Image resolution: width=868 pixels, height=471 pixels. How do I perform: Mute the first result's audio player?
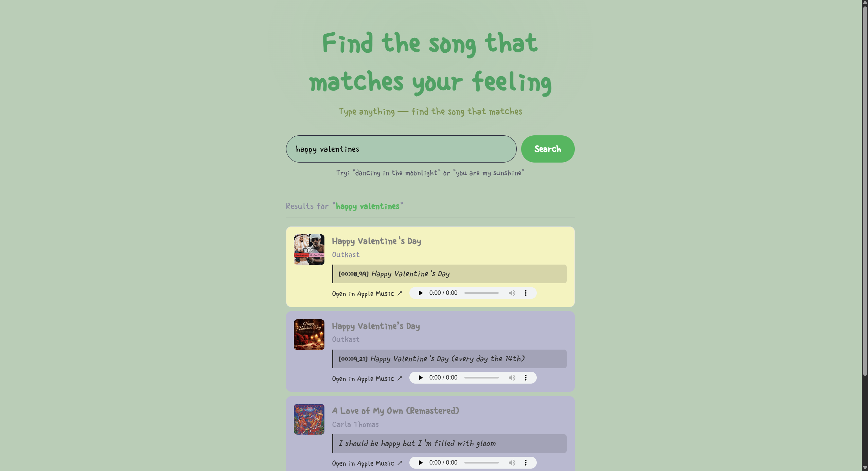pos(512,293)
